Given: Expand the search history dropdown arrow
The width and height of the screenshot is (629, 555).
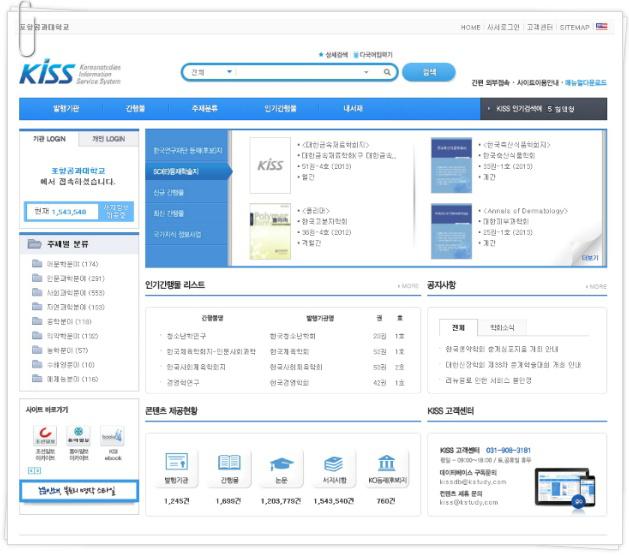Looking at the screenshot, I should 366,72.
